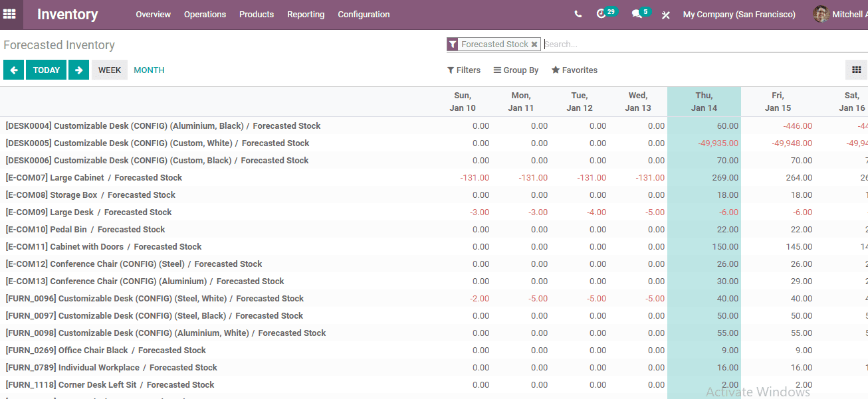868x399 pixels.
Task: Open the Favorites dropdown
Action: [x=574, y=70]
